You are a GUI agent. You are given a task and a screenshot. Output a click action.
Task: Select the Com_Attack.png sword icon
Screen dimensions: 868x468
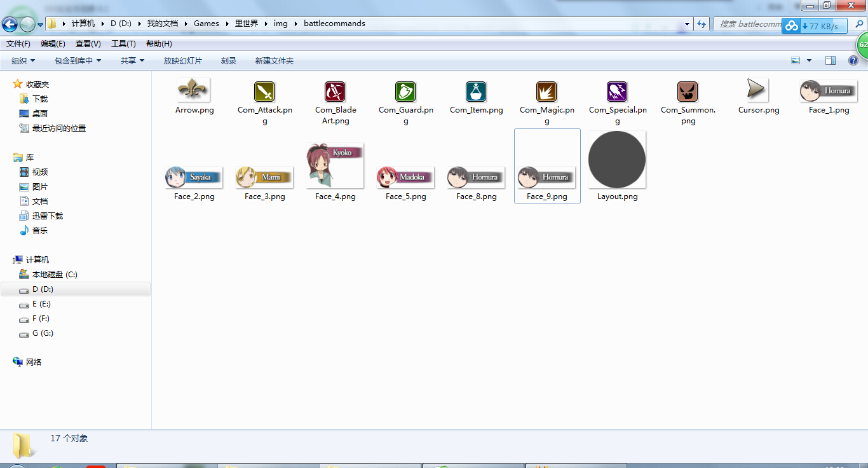click(264, 92)
